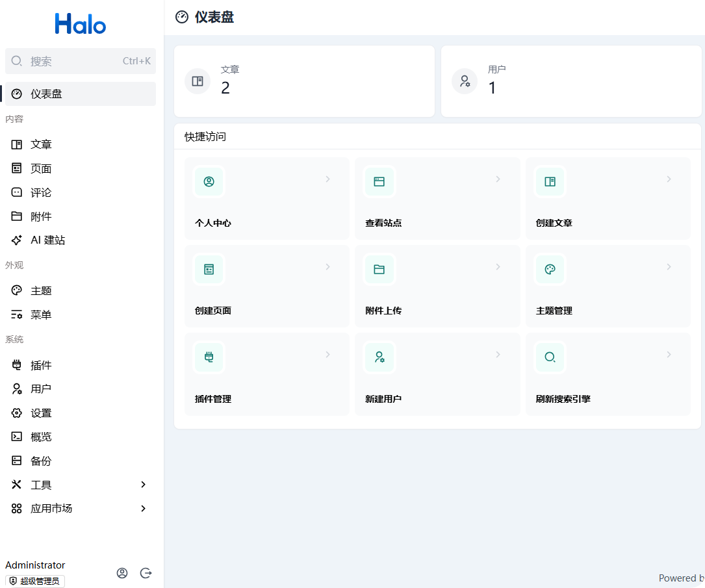Click the plug icon in 插件管理 card
The width and height of the screenshot is (705, 588).
coord(209,357)
